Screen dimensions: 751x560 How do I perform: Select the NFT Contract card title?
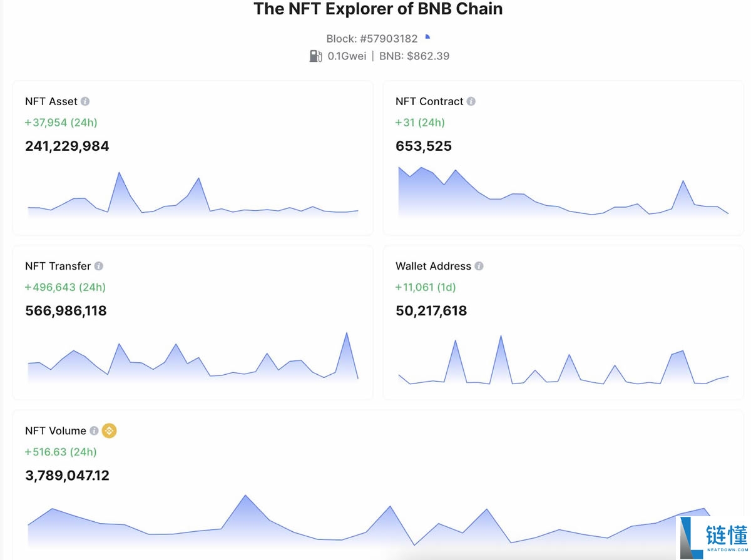tap(429, 101)
